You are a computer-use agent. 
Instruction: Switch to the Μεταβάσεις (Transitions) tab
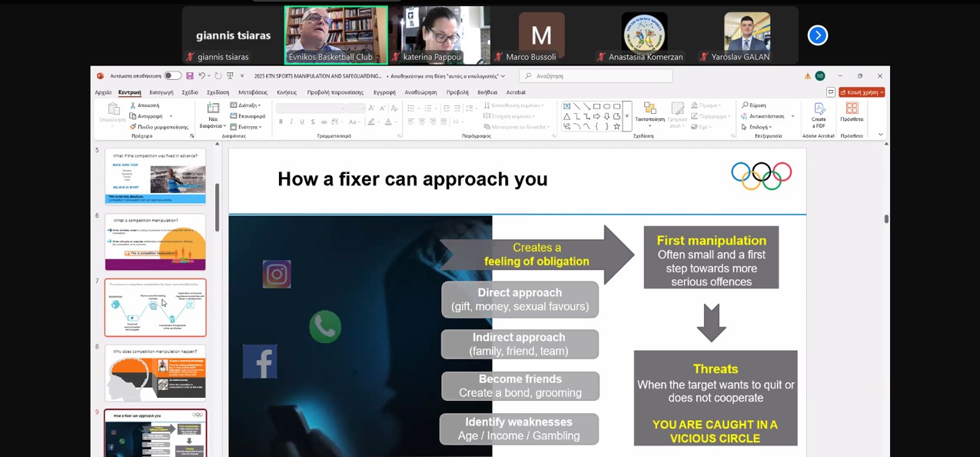[253, 92]
